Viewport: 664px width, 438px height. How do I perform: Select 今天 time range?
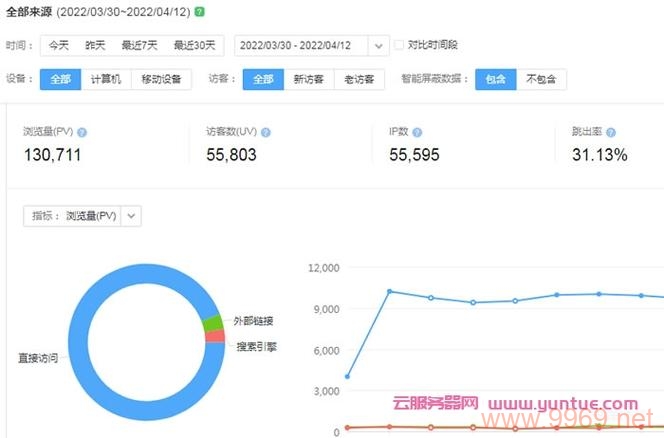pyautogui.click(x=58, y=45)
